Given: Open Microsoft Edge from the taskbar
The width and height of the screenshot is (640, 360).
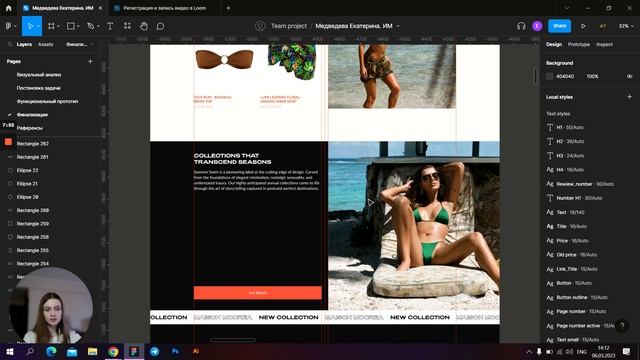Looking at the screenshot, I should (x=51, y=351).
